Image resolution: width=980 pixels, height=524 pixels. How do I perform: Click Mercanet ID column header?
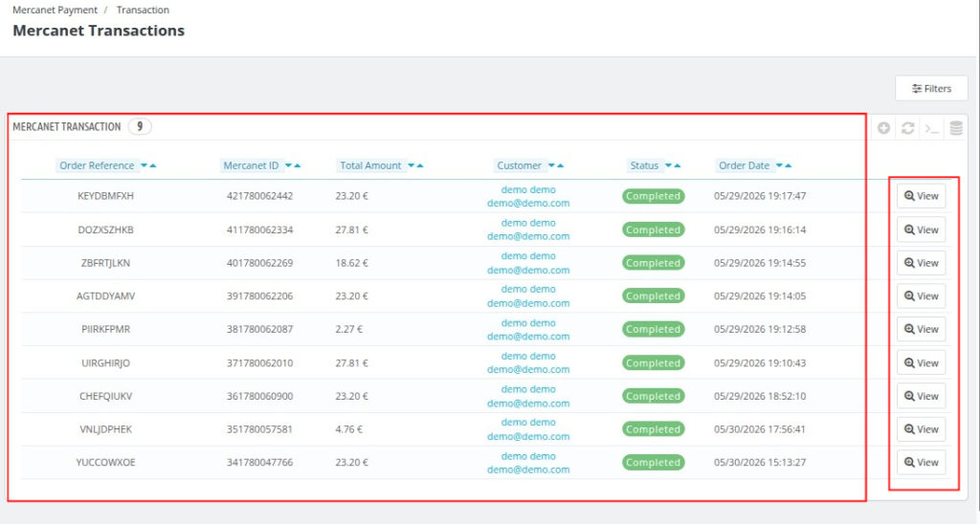(251, 165)
